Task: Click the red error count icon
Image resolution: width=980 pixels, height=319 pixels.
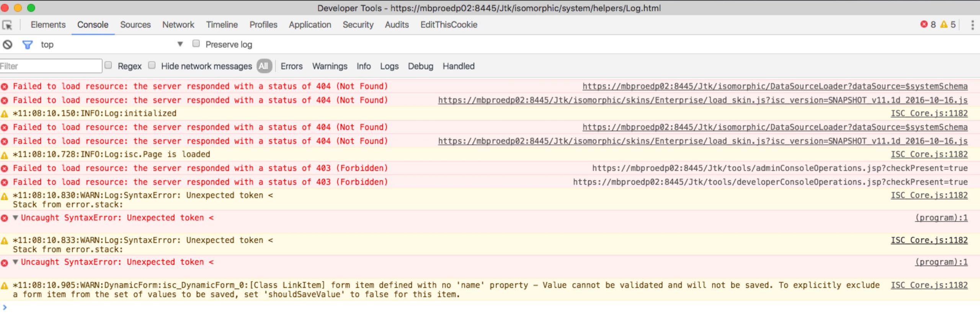Action: 924,24
